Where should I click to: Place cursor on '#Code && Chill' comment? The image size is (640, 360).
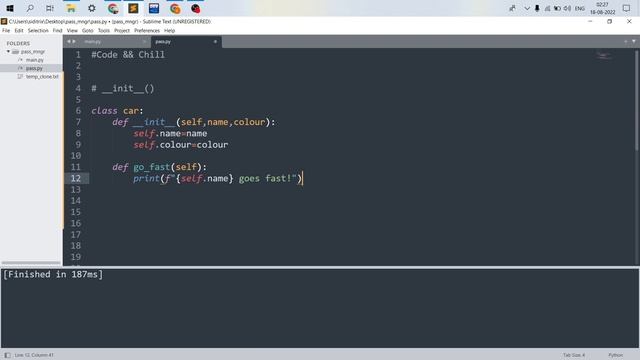(128, 55)
